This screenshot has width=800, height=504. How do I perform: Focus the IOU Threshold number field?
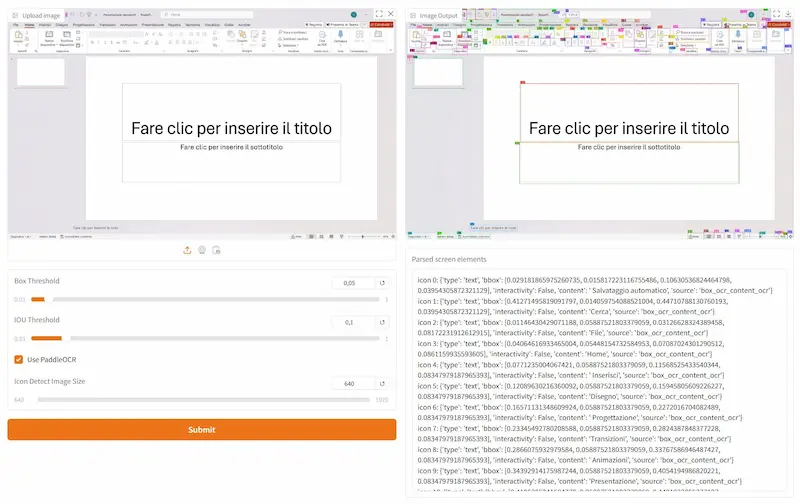click(353, 322)
